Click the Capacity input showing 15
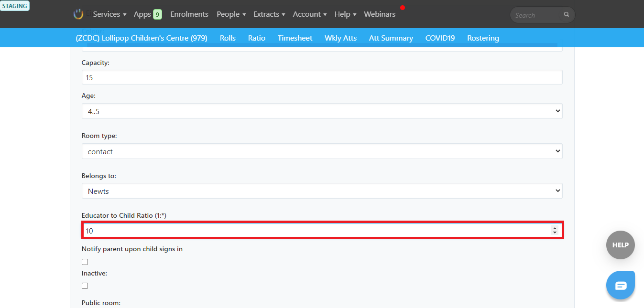 (x=322, y=77)
